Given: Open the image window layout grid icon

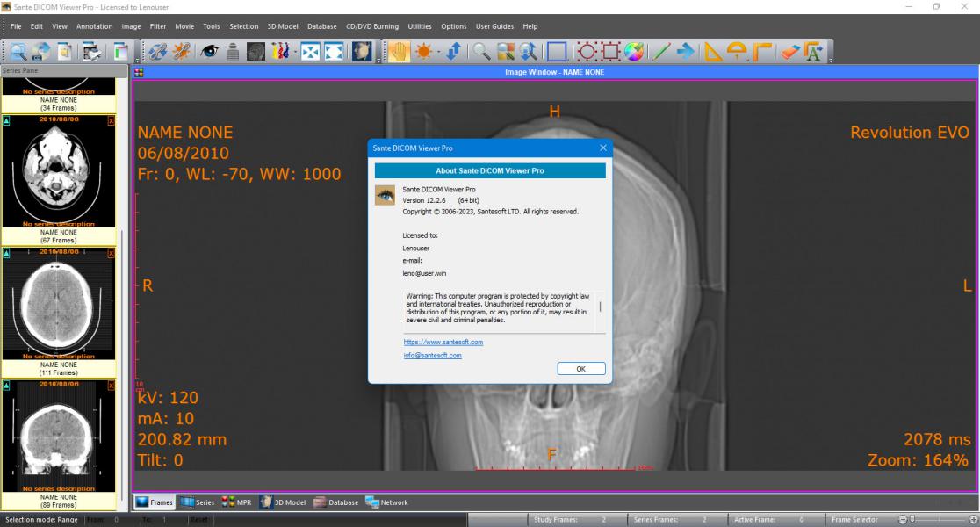Looking at the screenshot, I should click(139, 73).
